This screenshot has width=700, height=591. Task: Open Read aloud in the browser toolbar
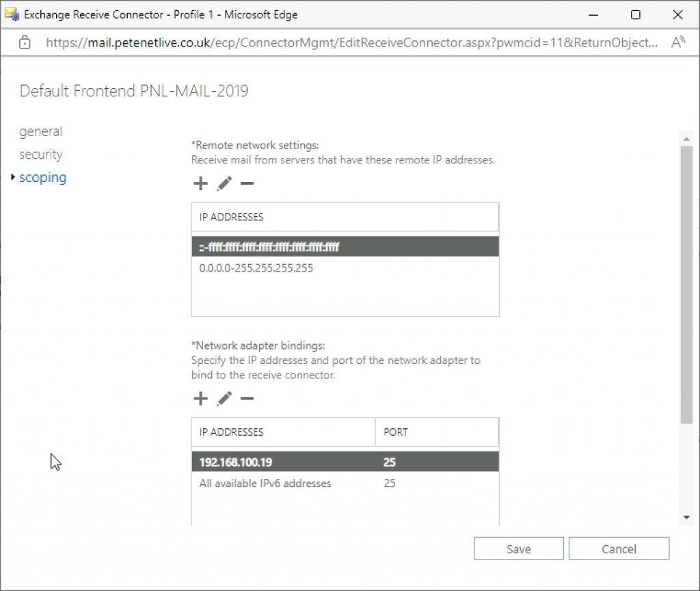677,42
